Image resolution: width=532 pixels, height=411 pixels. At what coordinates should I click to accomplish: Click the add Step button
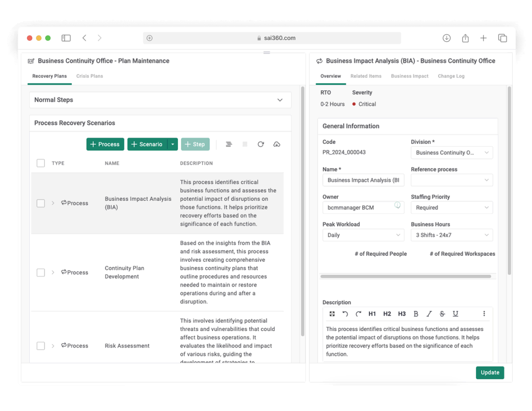195,144
